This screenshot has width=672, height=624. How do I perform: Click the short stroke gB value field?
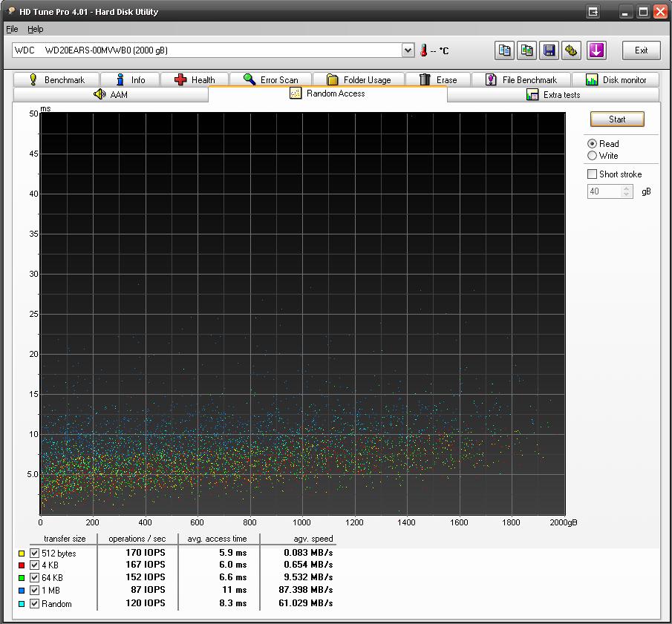603,191
